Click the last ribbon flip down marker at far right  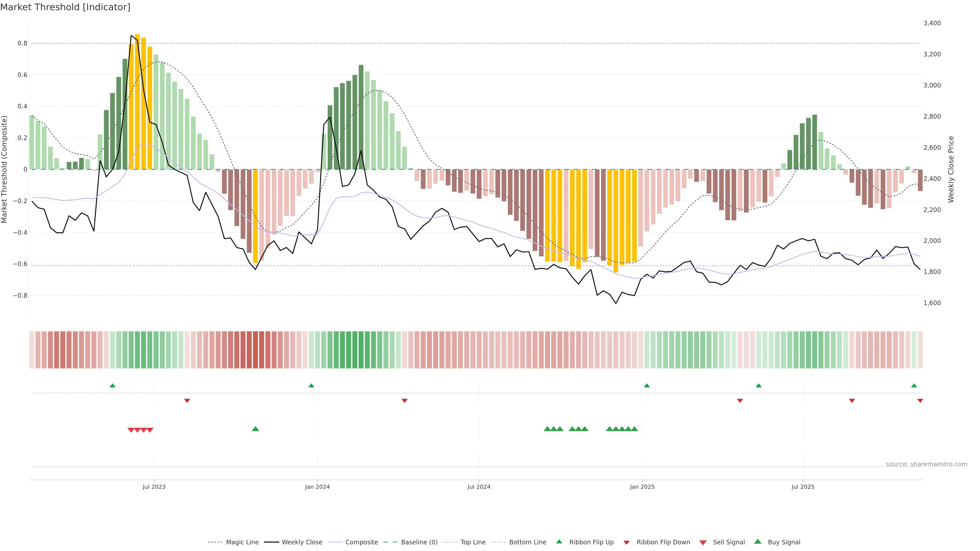[x=920, y=401]
